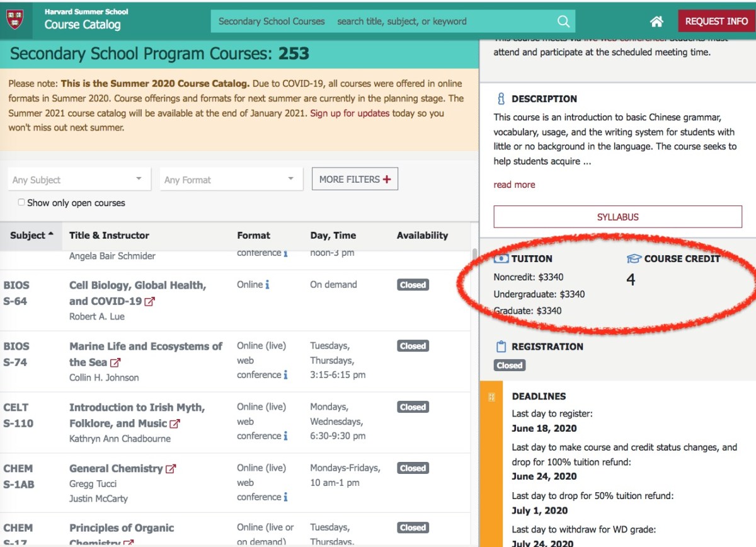756x547 pixels.
Task: Click the search magnifying glass icon
Action: (564, 21)
